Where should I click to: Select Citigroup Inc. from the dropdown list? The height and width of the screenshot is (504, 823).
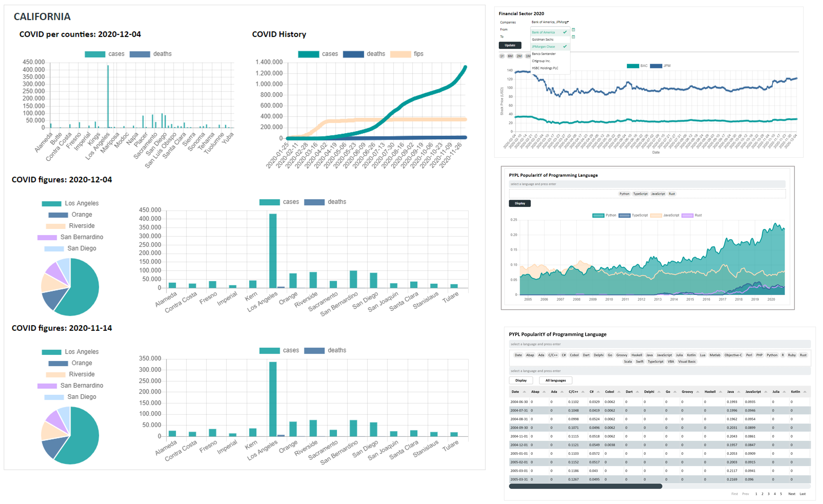(541, 61)
